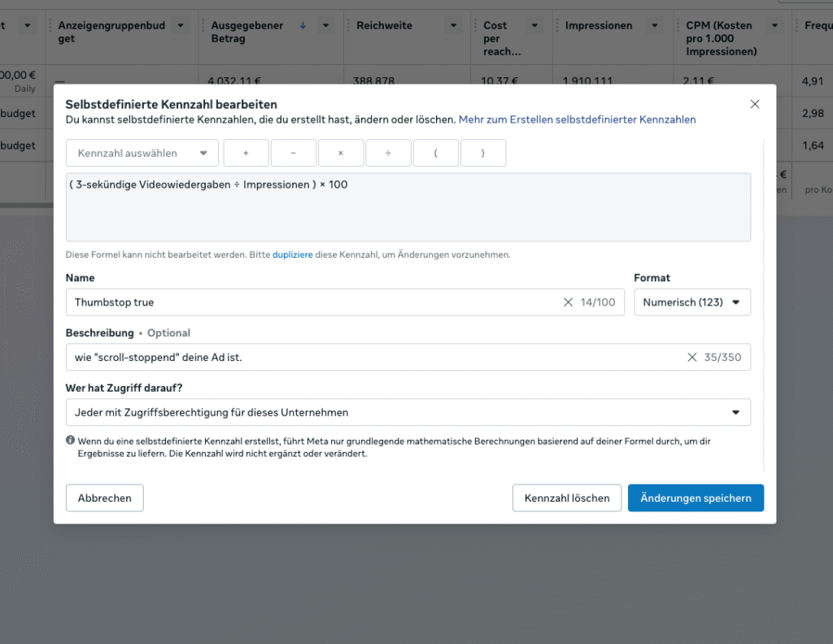Click Änderungen speichern button
Image resolution: width=833 pixels, height=644 pixels.
point(696,498)
